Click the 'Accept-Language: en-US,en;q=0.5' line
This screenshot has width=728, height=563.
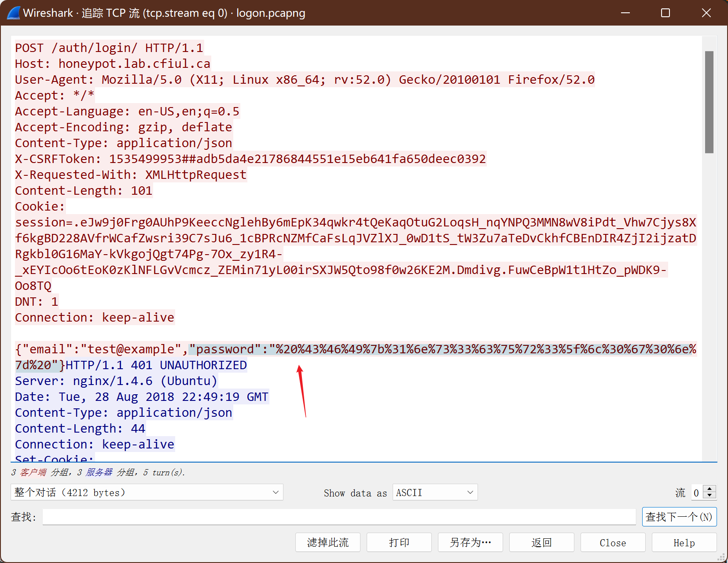127,111
